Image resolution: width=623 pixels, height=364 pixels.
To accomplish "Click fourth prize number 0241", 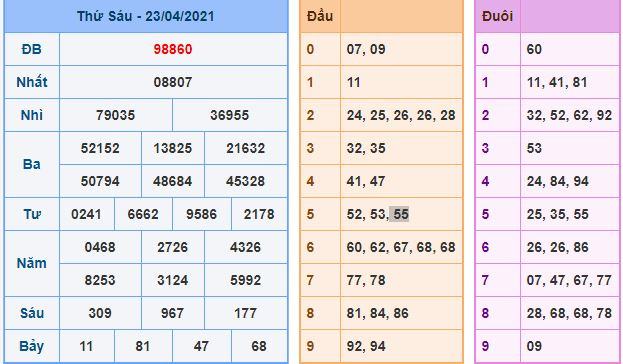I will point(86,214).
